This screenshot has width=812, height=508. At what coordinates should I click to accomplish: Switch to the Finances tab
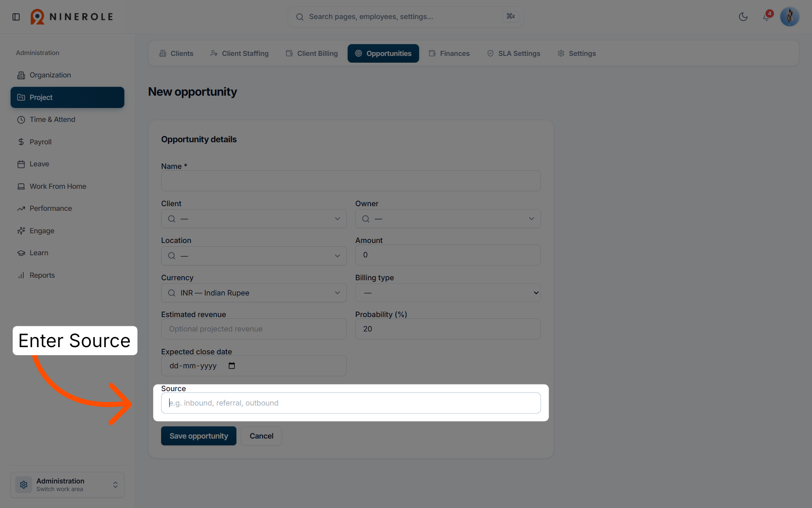449,53
